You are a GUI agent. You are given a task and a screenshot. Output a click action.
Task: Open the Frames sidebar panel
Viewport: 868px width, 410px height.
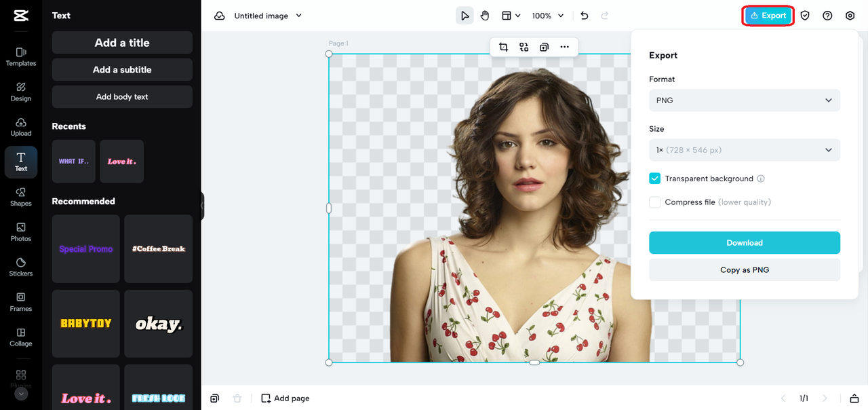(21, 302)
